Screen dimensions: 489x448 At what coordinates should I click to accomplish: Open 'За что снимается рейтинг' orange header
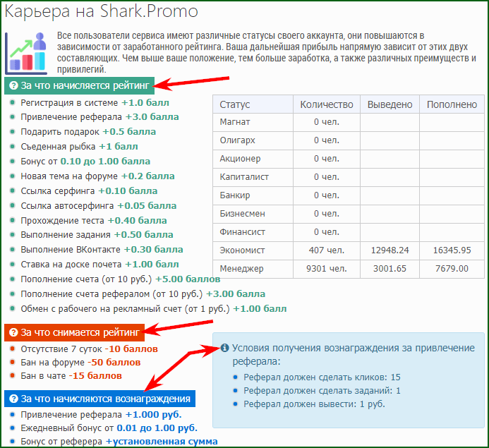(75, 332)
